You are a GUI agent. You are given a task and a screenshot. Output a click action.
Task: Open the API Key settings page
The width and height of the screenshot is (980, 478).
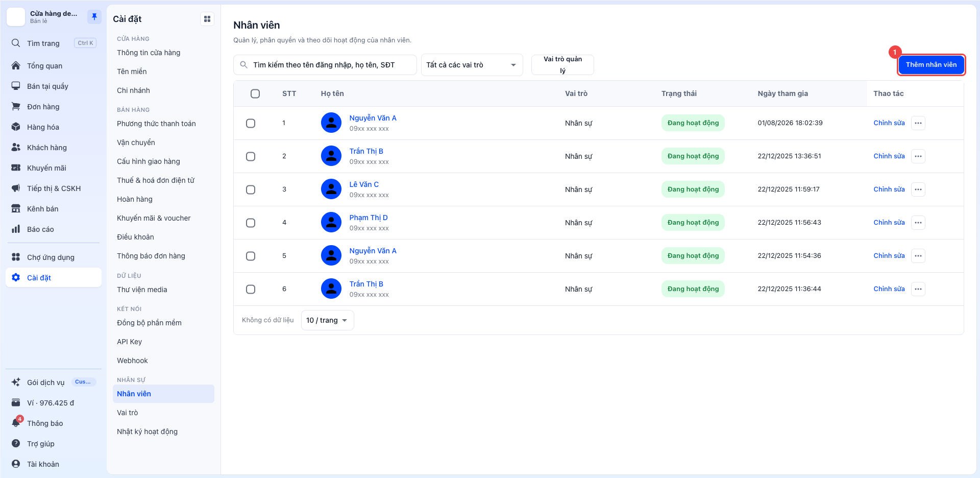tap(163, 342)
